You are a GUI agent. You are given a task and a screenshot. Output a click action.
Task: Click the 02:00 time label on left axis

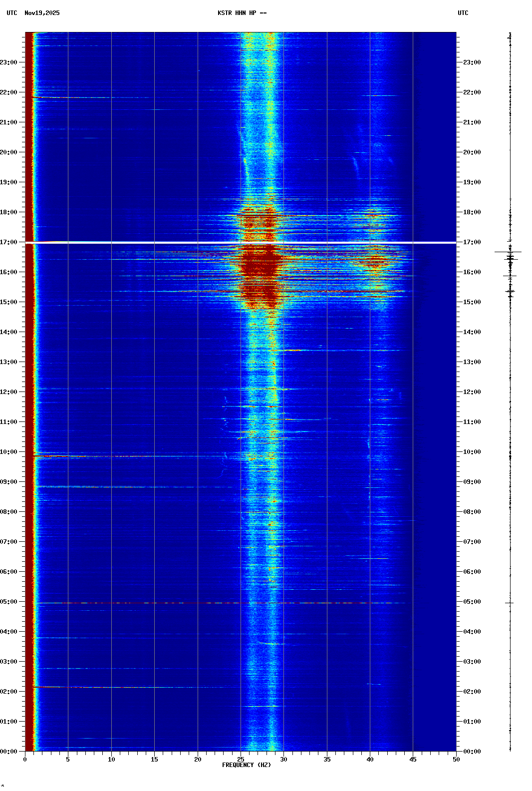[8, 692]
